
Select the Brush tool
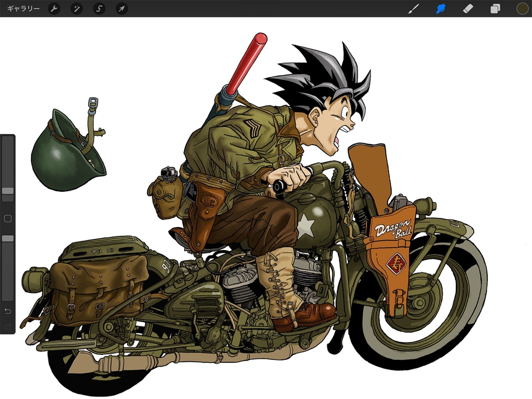pyautogui.click(x=414, y=9)
